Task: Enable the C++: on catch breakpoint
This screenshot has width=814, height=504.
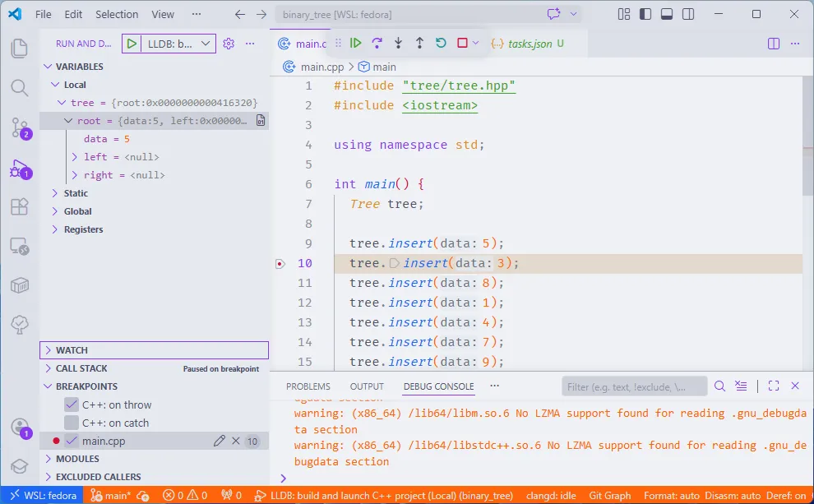Action: 72,423
